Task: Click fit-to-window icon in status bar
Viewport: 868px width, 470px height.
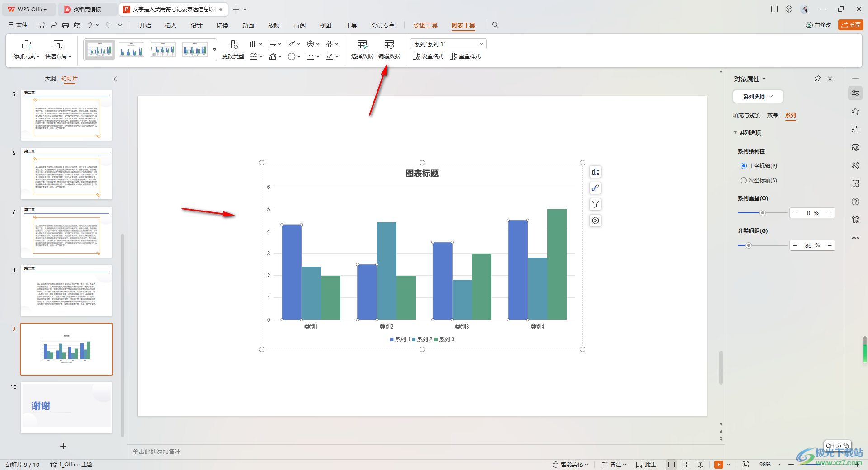Action: click(x=745, y=465)
